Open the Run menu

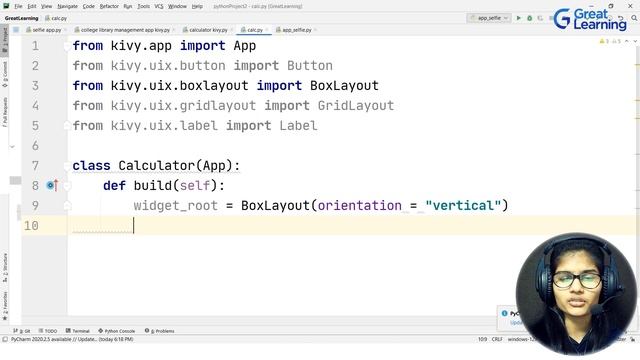point(128,6)
